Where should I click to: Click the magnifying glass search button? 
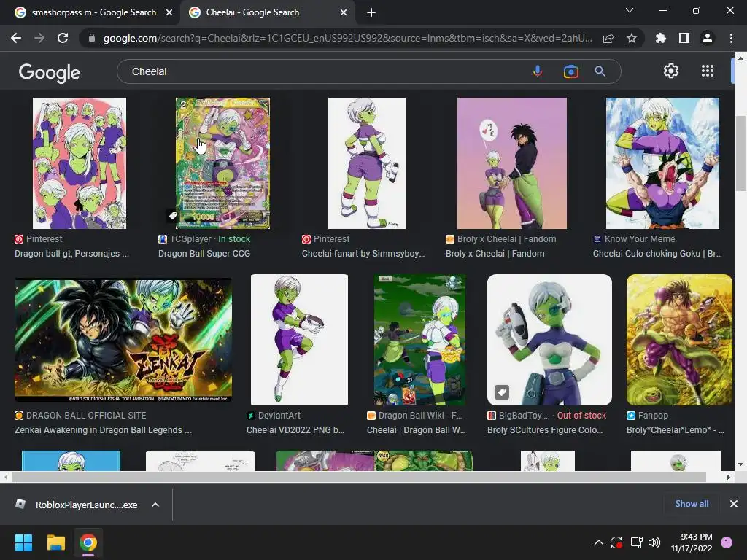[600, 71]
